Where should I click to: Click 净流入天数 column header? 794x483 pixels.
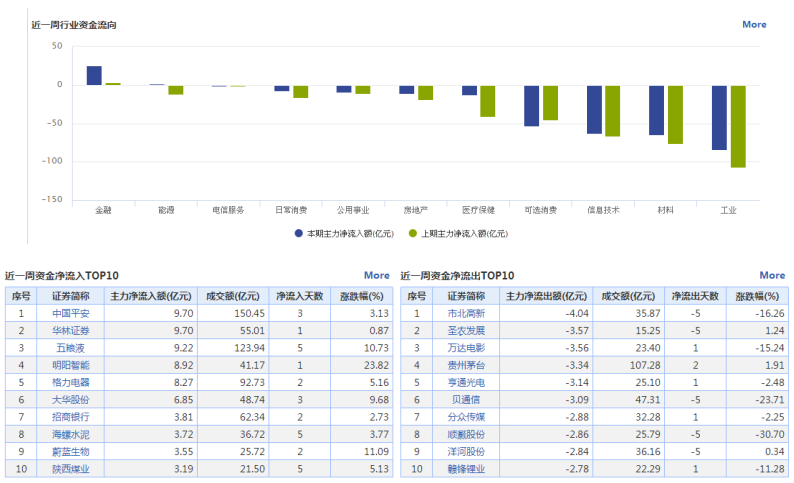coord(299,296)
